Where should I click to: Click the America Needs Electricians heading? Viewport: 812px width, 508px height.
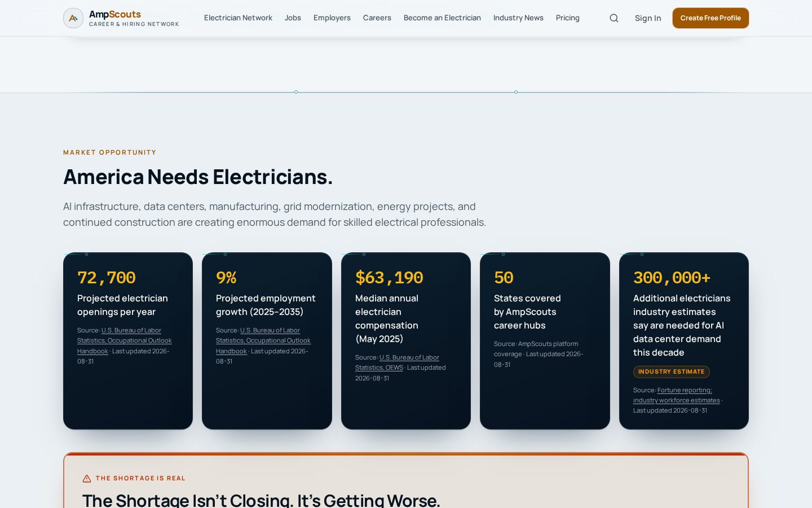click(198, 177)
